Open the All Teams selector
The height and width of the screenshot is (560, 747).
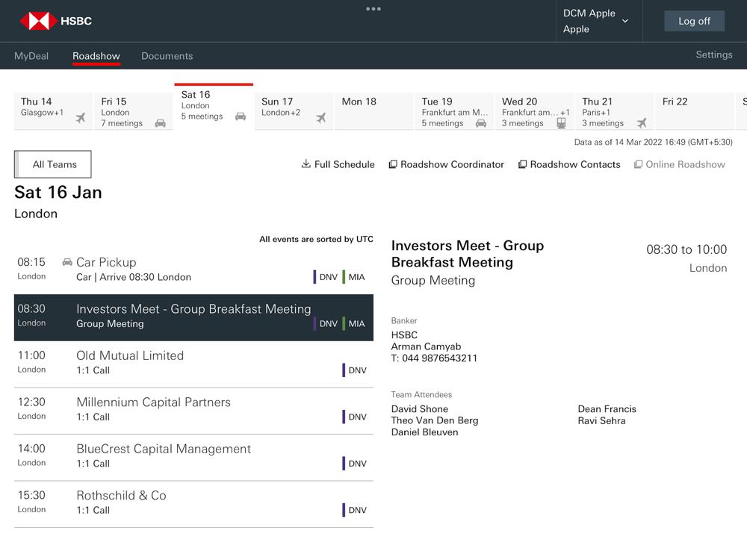coord(53,164)
